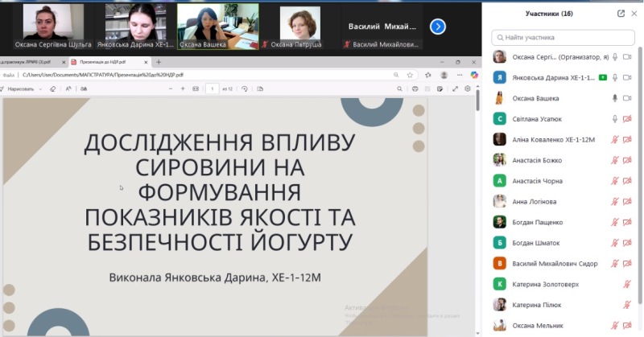The width and height of the screenshot is (644, 337).
Task: Toggle microphone for Оксана Вашека
Action: point(616,98)
